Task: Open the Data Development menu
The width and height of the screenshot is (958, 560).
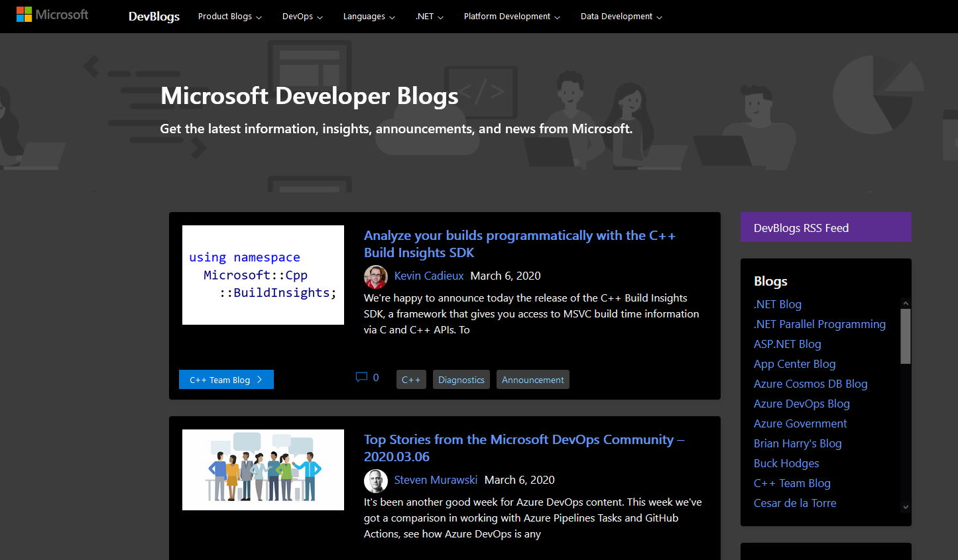Action: pos(621,16)
